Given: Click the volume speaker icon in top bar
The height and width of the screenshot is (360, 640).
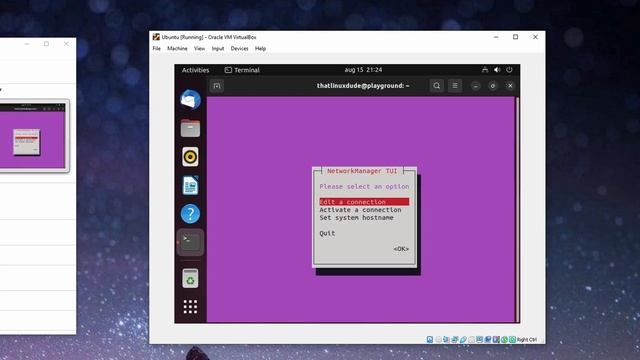Looking at the screenshot, I should tap(497, 70).
